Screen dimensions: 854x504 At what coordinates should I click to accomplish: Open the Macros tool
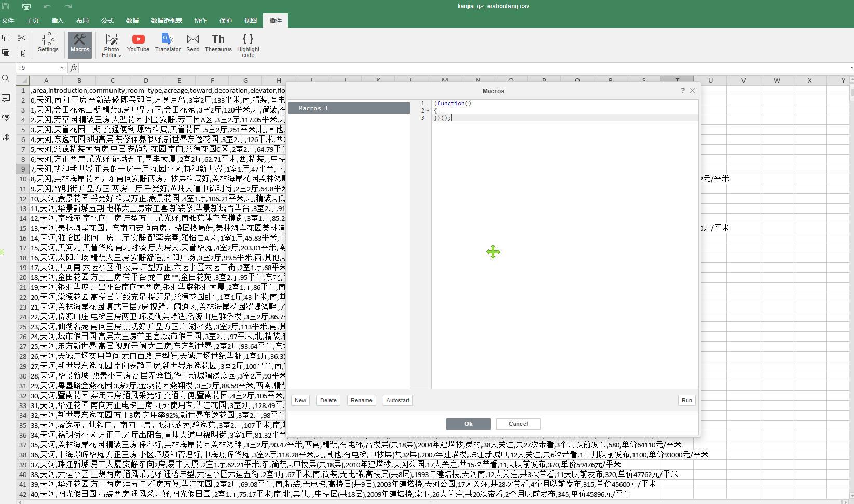[x=79, y=44]
